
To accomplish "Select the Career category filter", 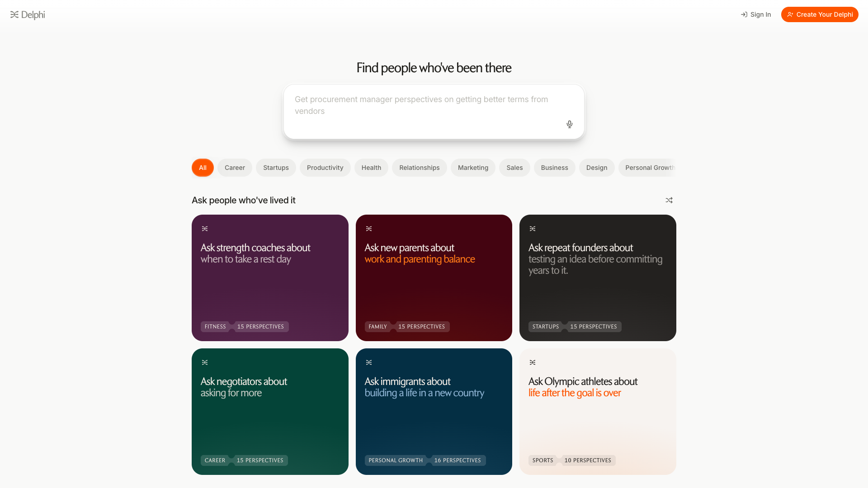I will point(235,168).
